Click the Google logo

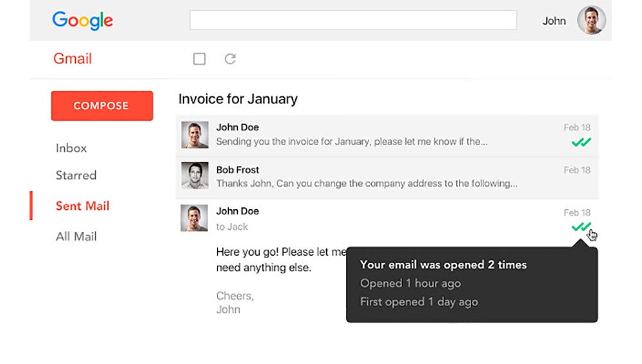point(82,21)
